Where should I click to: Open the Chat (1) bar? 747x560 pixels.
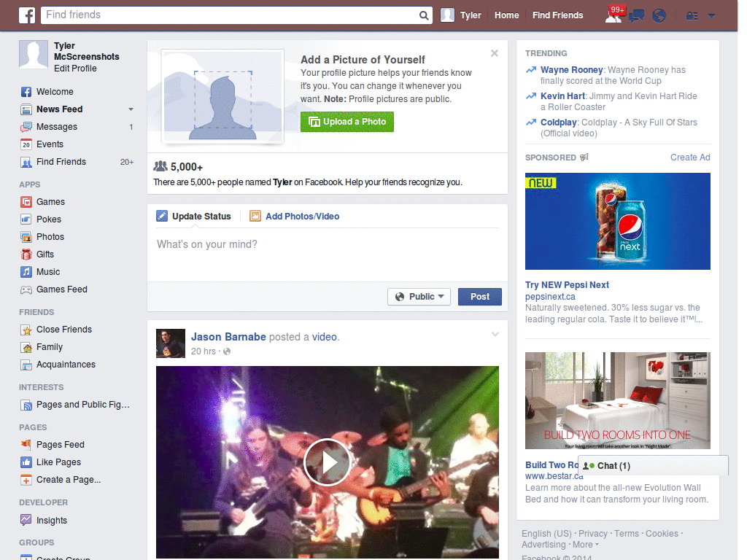click(653, 466)
